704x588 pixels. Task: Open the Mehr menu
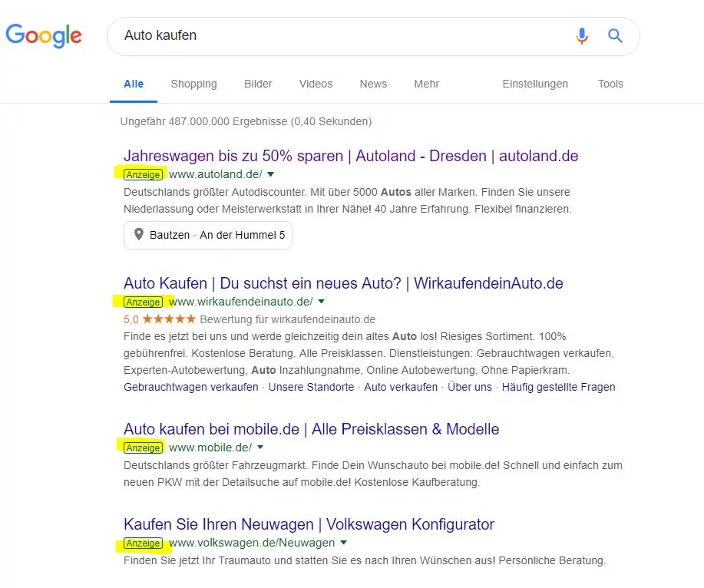427,84
